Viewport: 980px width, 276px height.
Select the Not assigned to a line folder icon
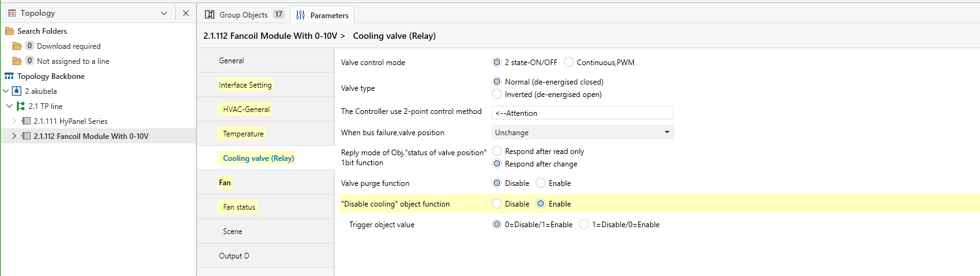(17, 61)
